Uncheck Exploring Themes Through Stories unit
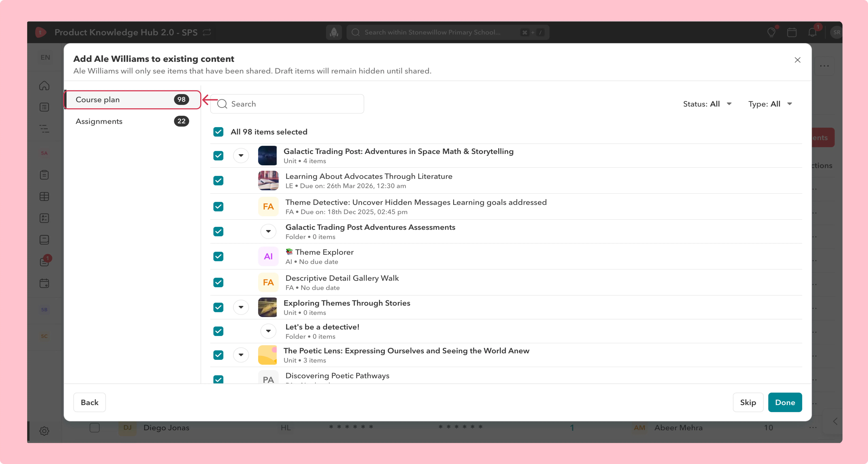This screenshot has width=868, height=464. click(218, 307)
